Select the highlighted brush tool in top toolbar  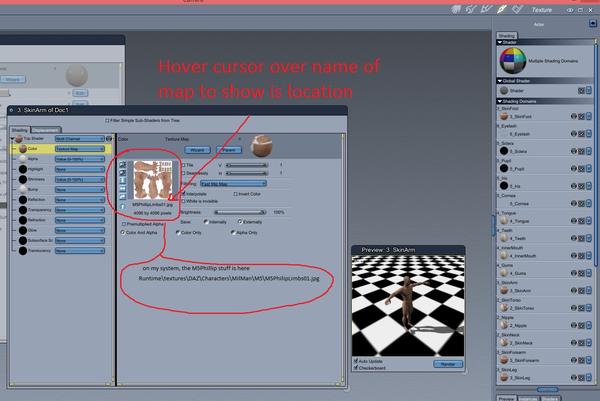click(x=501, y=10)
